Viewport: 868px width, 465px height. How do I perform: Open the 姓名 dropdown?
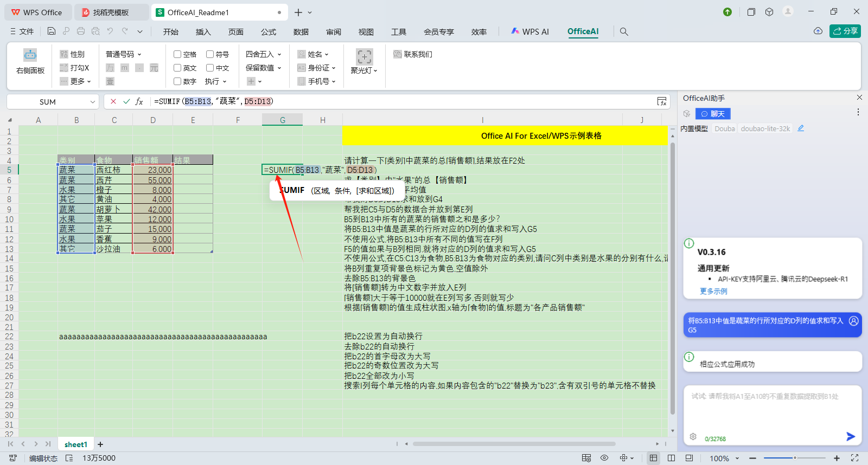coord(313,54)
